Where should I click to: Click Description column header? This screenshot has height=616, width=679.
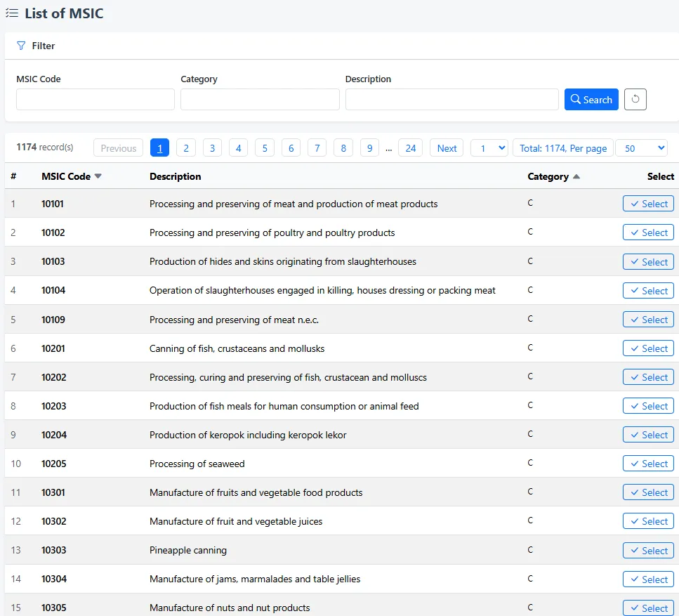175,176
